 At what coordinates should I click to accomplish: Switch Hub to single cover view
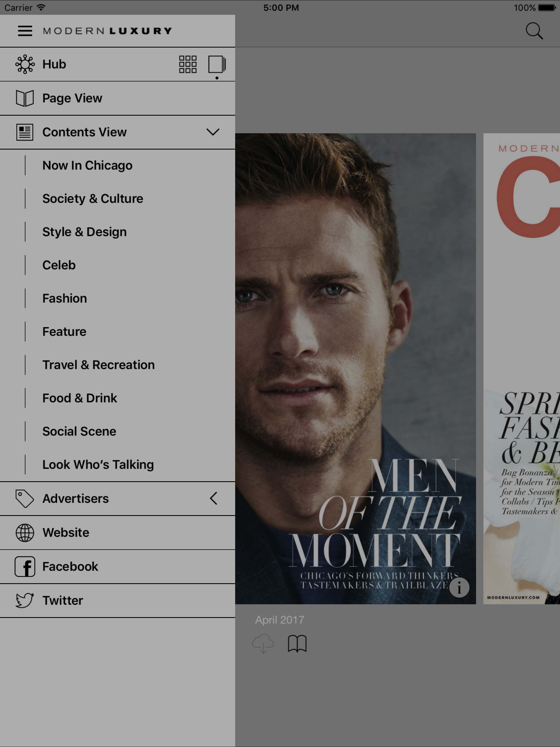[x=217, y=64]
